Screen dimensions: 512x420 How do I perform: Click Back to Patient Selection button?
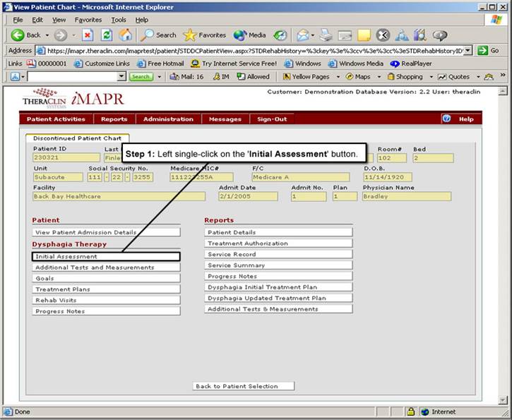coord(244,386)
